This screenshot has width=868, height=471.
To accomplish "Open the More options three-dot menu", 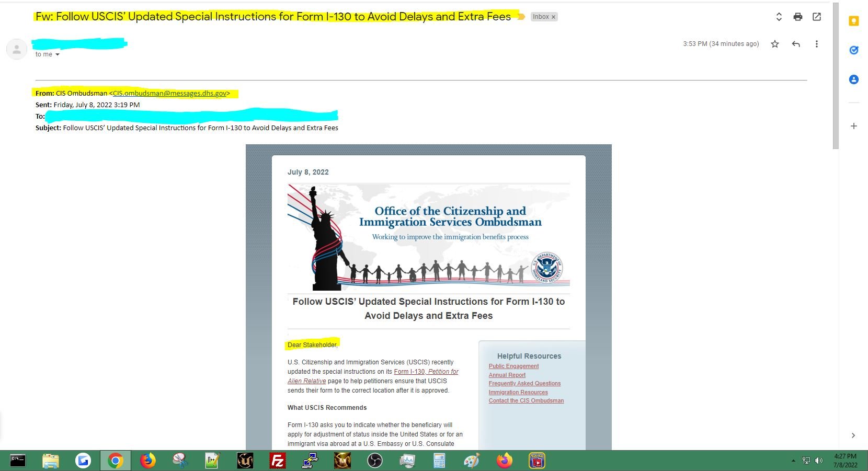I will (816, 44).
